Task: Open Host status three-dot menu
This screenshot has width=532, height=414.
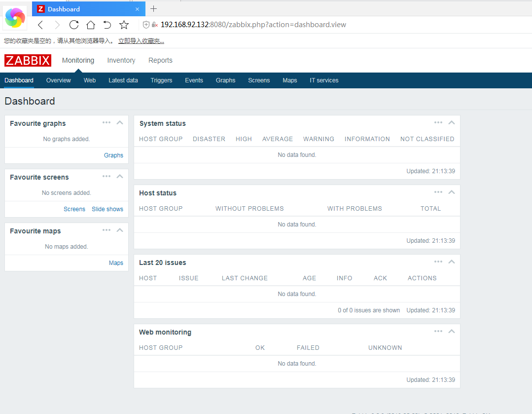Action: click(x=438, y=192)
